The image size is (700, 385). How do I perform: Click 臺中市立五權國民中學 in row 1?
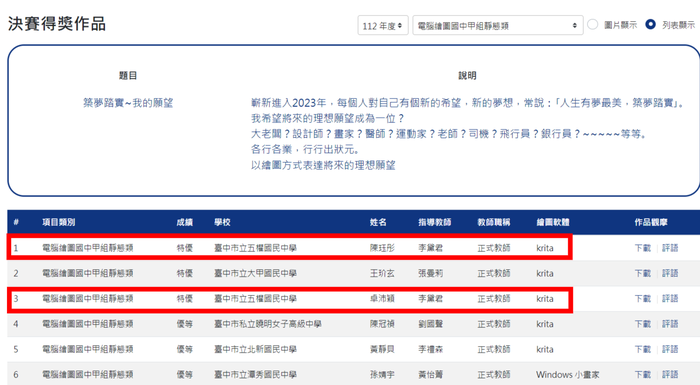tap(255, 248)
